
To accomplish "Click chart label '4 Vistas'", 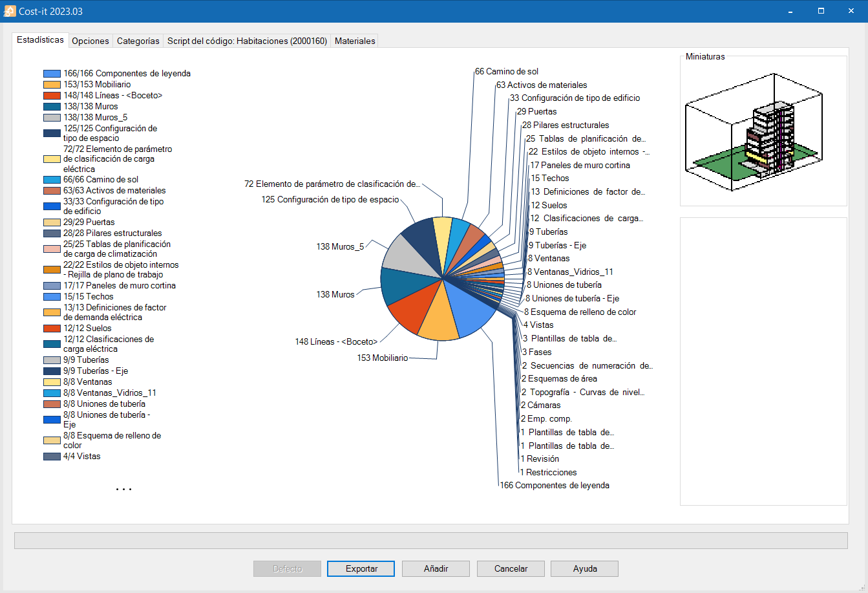I will [x=538, y=325].
